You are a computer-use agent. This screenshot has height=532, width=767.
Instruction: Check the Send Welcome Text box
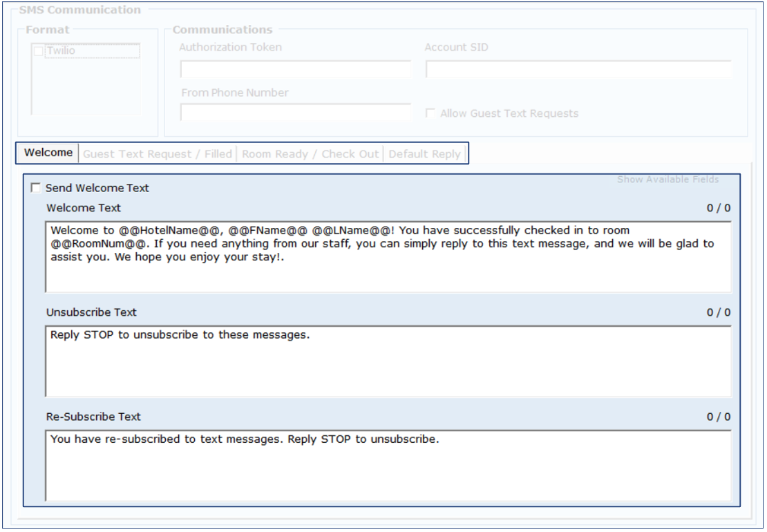pos(36,188)
